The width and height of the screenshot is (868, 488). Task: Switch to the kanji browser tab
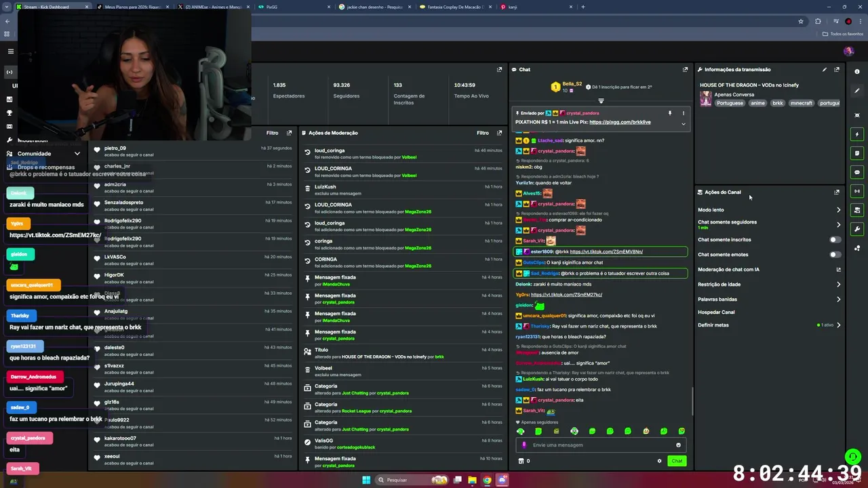coord(536,7)
